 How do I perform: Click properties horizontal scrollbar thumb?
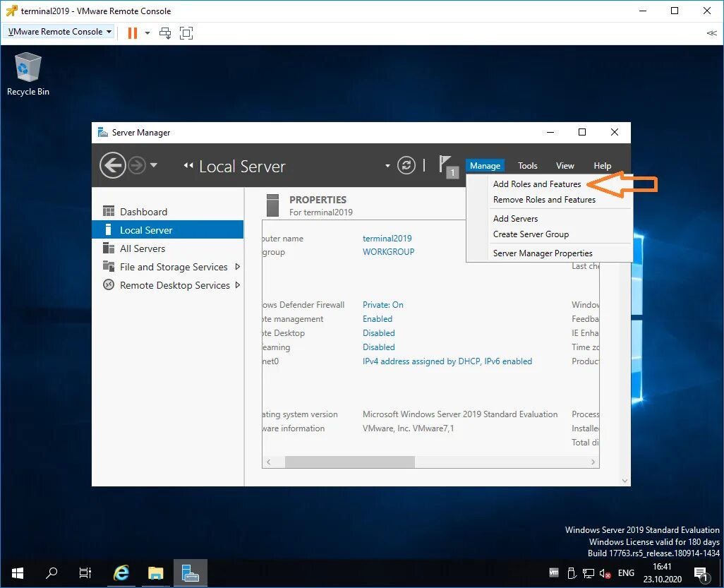click(x=349, y=462)
